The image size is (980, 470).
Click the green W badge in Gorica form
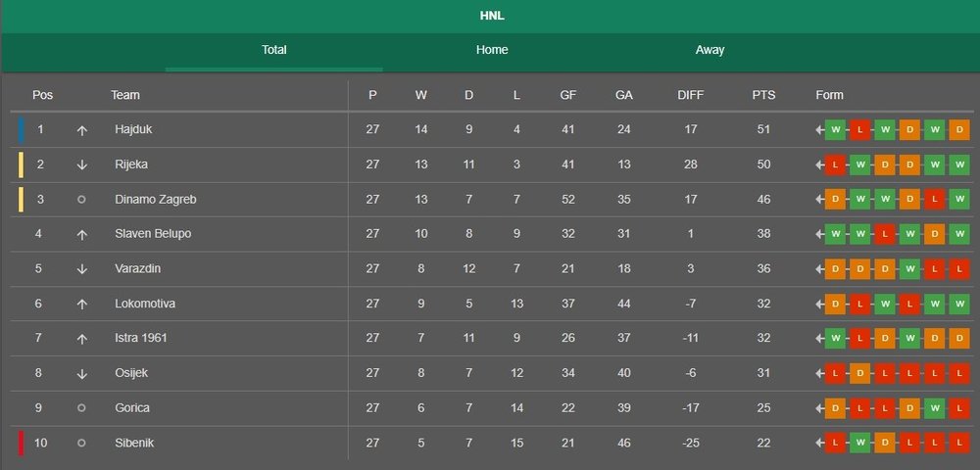(x=934, y=408)
